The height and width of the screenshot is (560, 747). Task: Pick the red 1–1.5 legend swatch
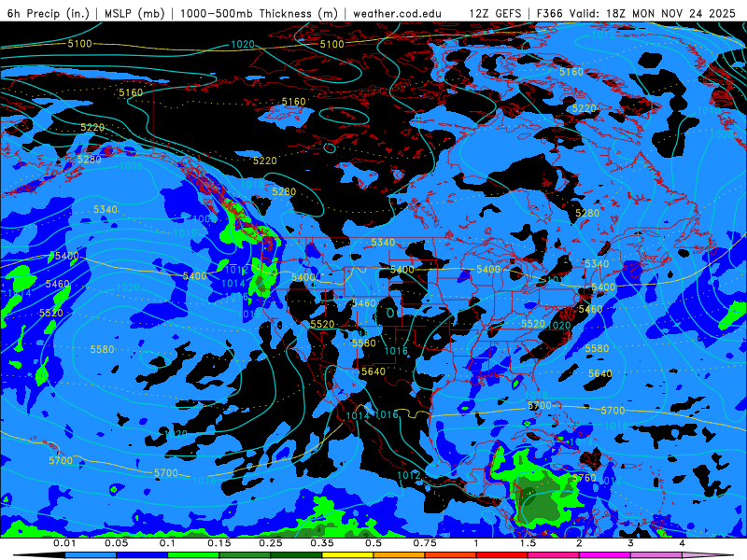(502, 555)
